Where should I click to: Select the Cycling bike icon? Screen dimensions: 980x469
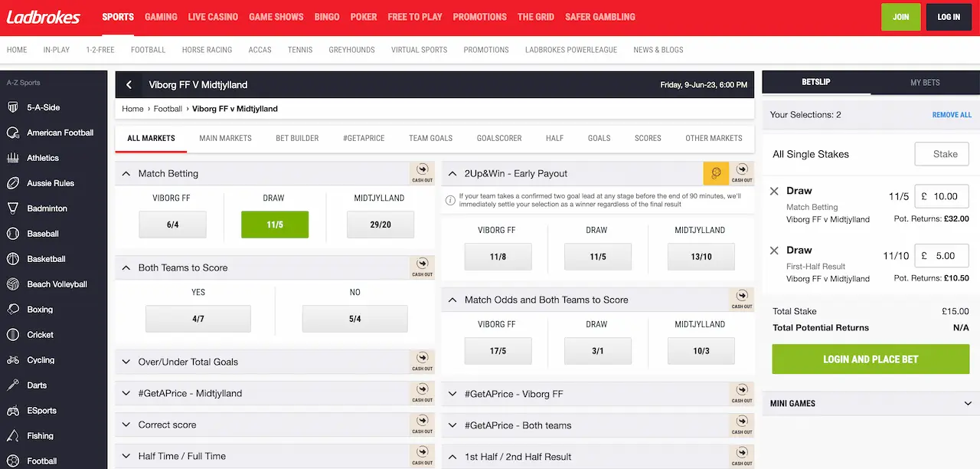pos(13,360)
